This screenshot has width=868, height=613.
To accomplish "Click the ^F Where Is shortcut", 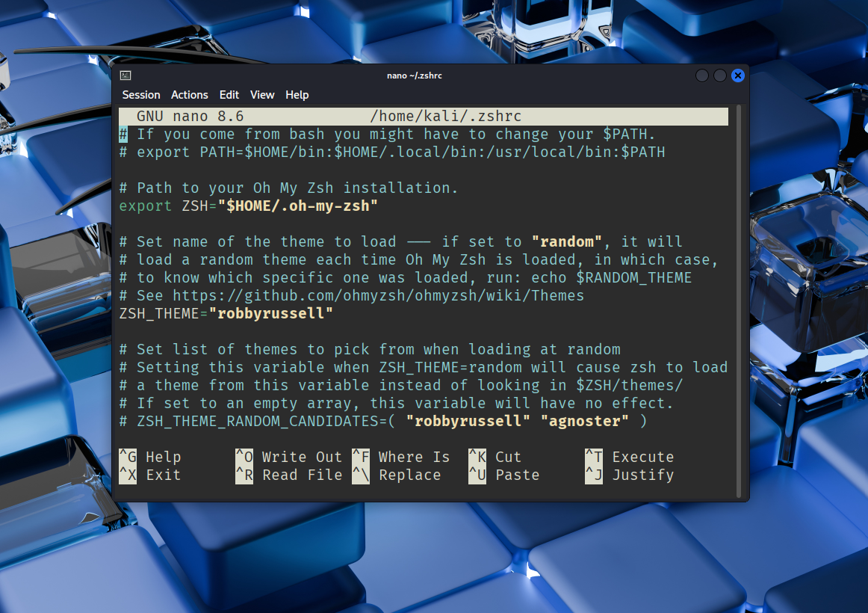I will click(401, 457).
